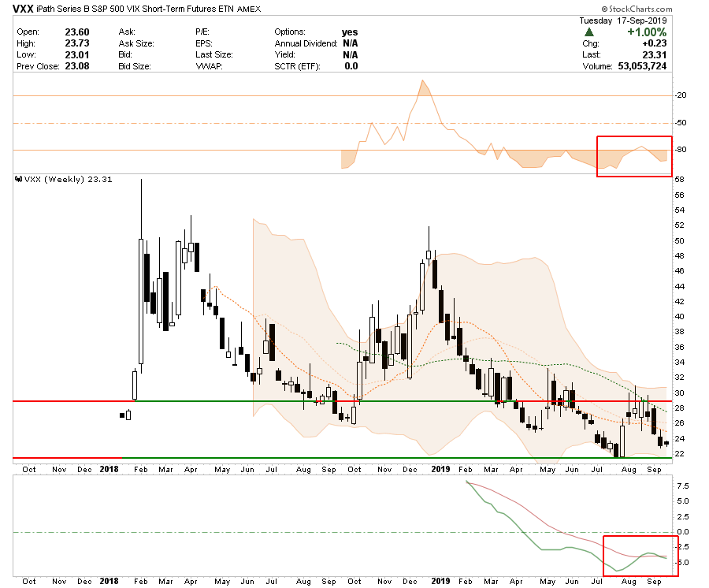
Task: Click the -80 level on the top indicator
Action: click(681, 149)
